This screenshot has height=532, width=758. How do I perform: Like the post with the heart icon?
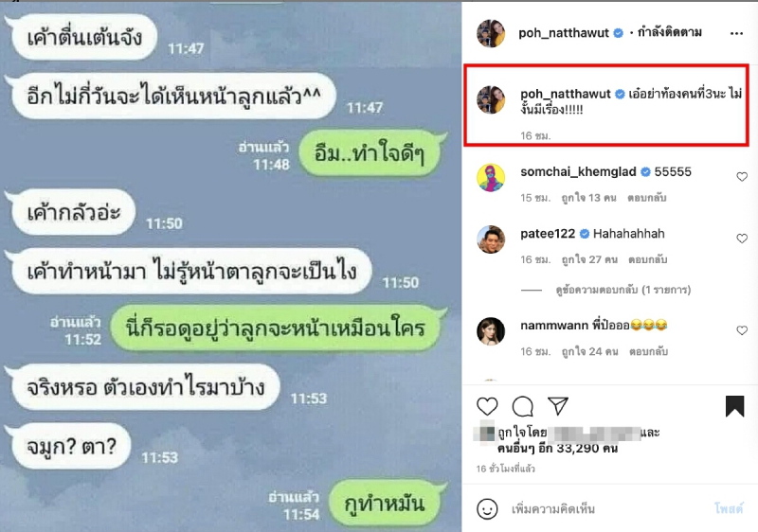(x=487, y=406)
